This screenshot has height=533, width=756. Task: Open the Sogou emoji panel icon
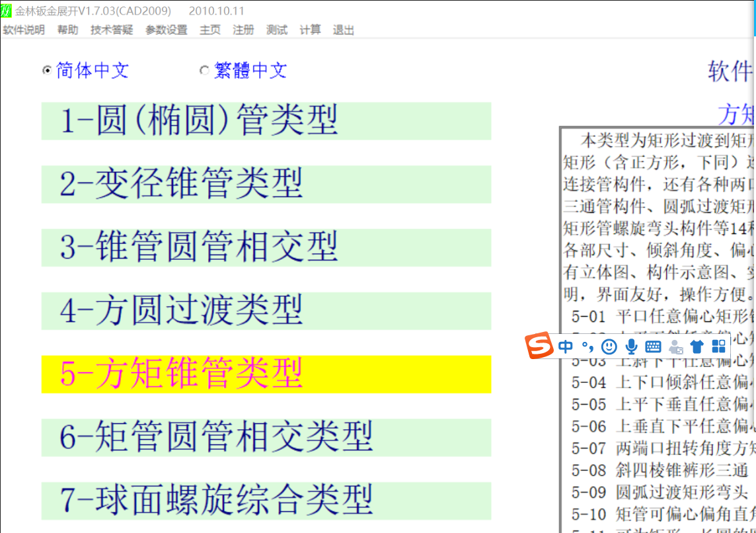(609, 347)
